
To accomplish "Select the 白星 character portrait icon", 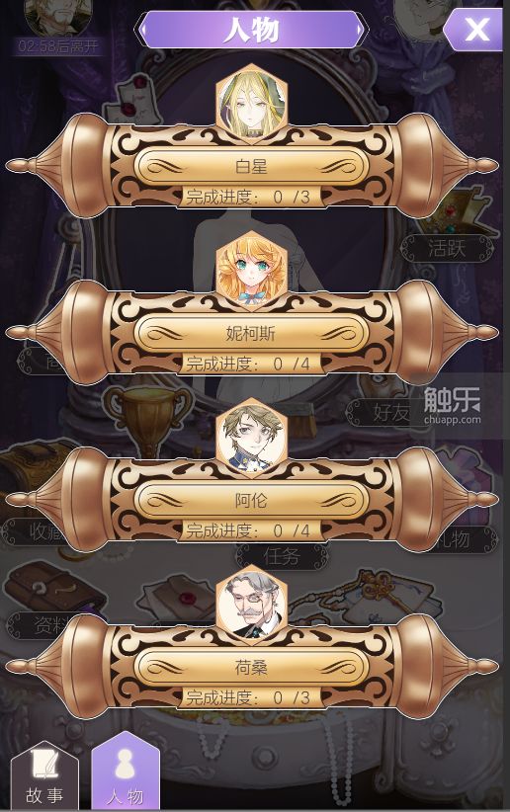I will pos(251,102).
